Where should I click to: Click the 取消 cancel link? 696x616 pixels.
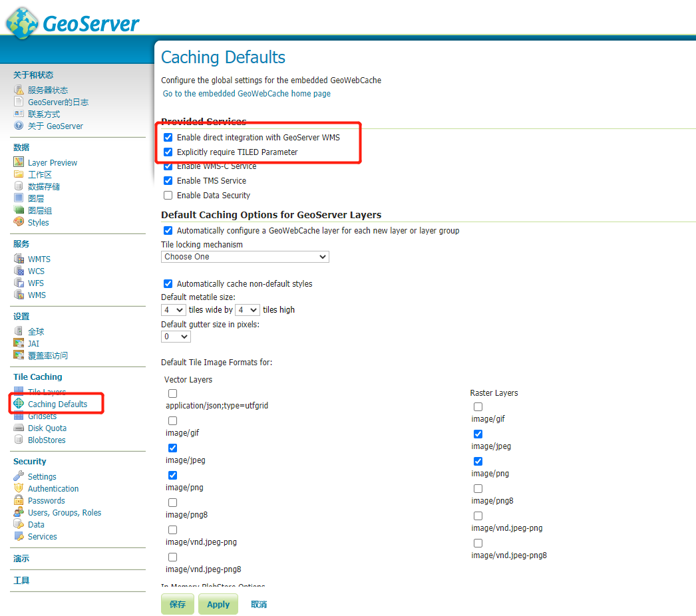tap(259, 604)
